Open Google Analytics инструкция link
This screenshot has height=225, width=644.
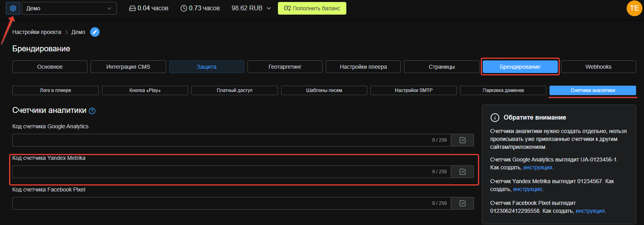tap(538, 167)
